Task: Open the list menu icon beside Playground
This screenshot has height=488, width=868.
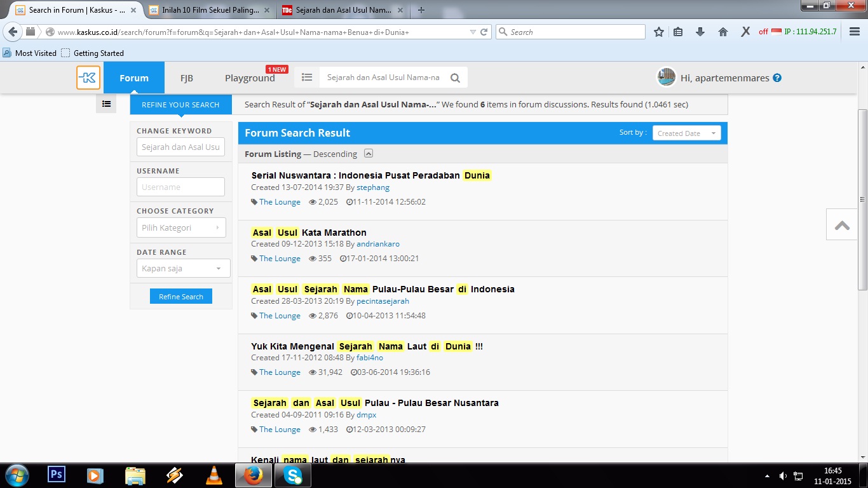Action: (x=307, y=78)
